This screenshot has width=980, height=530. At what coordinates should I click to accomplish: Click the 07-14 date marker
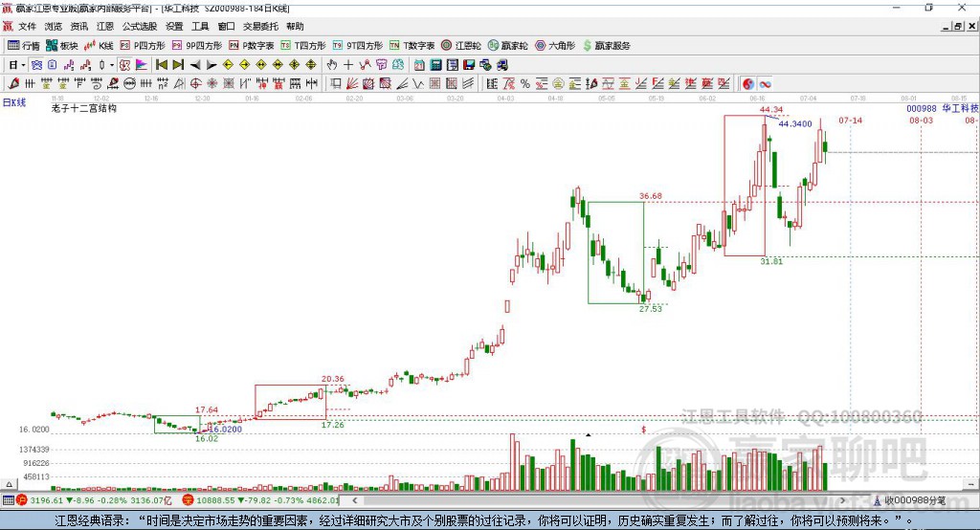[851, 120]
